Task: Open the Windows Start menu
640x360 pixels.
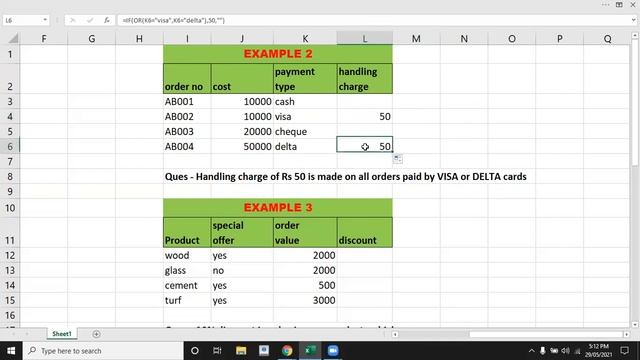Action: coord(11,351)
